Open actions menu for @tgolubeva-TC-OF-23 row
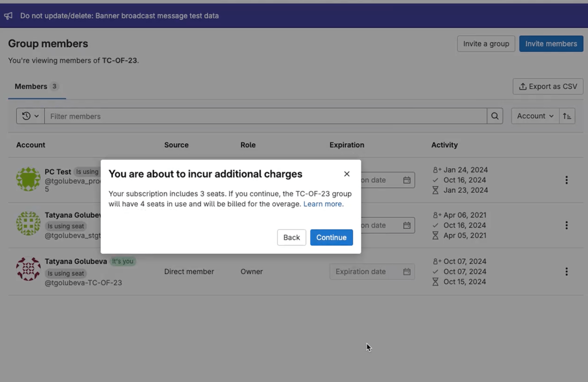The height and width of the screenshot is (382, 588). (x=566, y=271)
